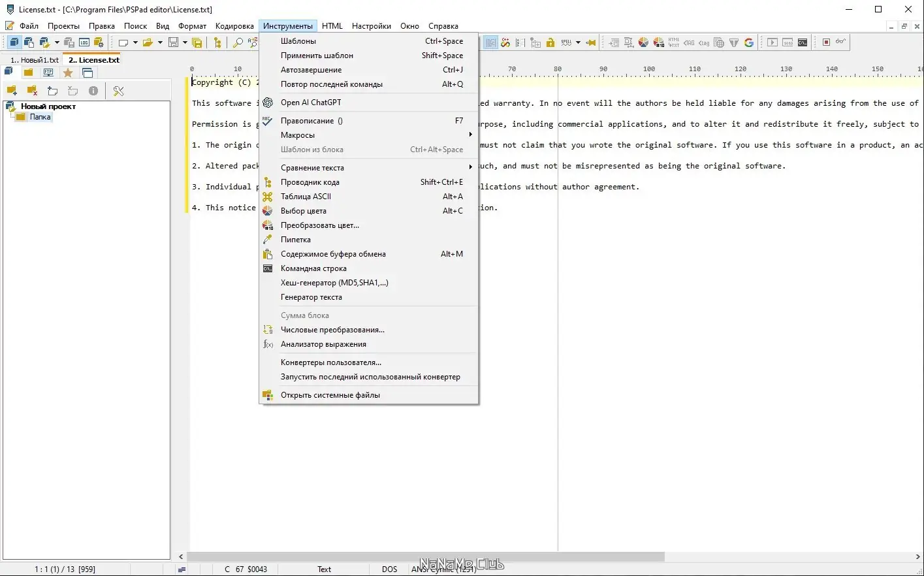The height and width of the screenshot is (576, 924).
Task: Click the horizontal scrollbar thumb
Action: pyautogui.click(x=425, y=557)
